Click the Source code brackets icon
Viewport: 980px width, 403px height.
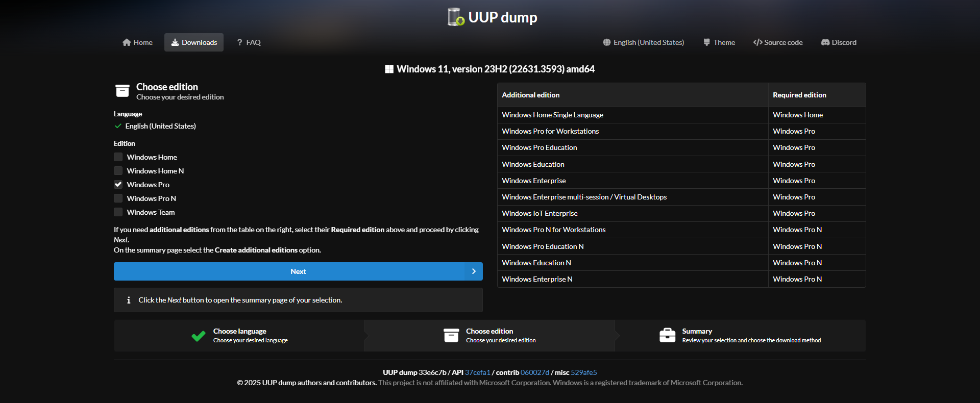tap(758, 42)
